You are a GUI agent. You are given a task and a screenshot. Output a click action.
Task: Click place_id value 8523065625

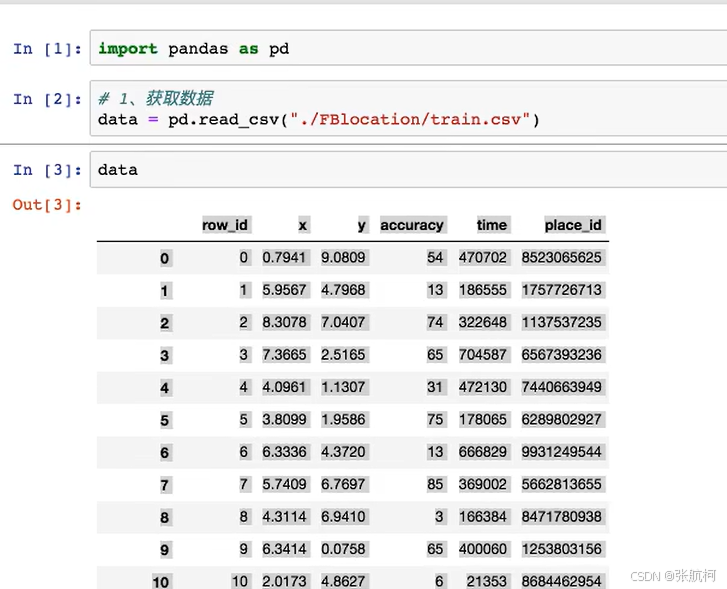point(562,257)
